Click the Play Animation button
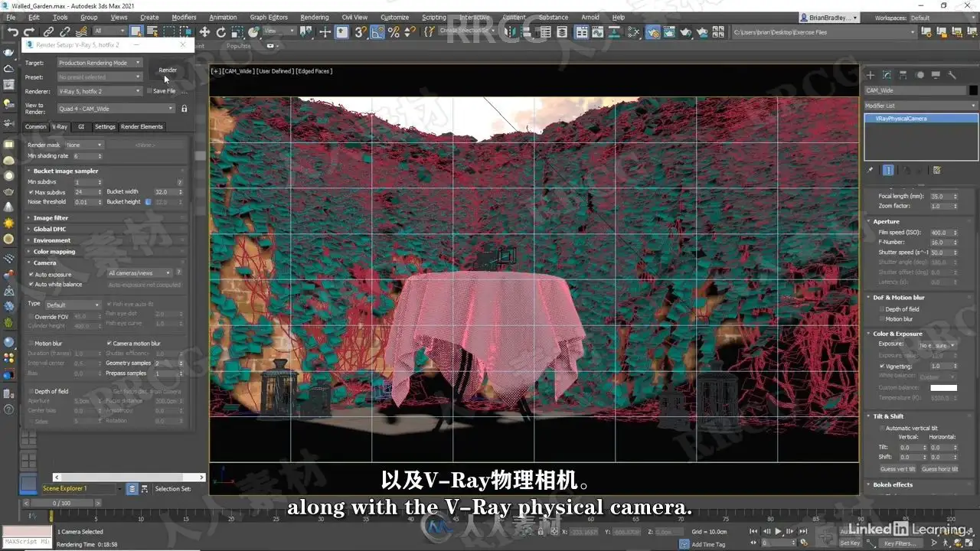The image size is (980, 551). click(779, 531)
